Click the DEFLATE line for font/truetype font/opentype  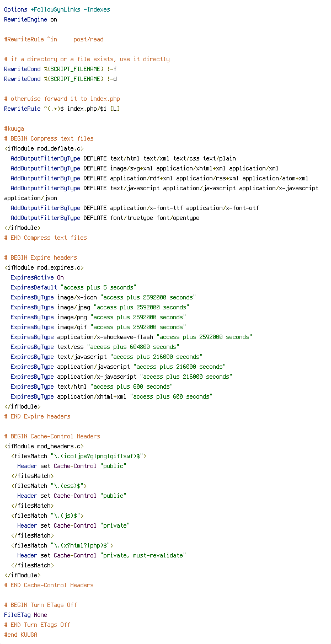point(105,218)
